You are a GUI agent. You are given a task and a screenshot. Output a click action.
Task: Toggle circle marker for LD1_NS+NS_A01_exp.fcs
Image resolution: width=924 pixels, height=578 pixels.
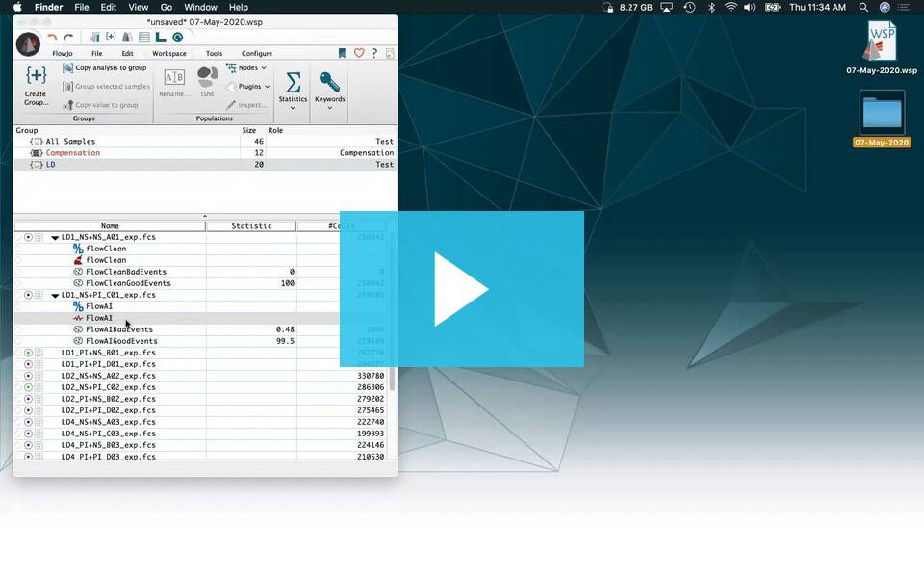pyautogui.click(x=28, y=237)
